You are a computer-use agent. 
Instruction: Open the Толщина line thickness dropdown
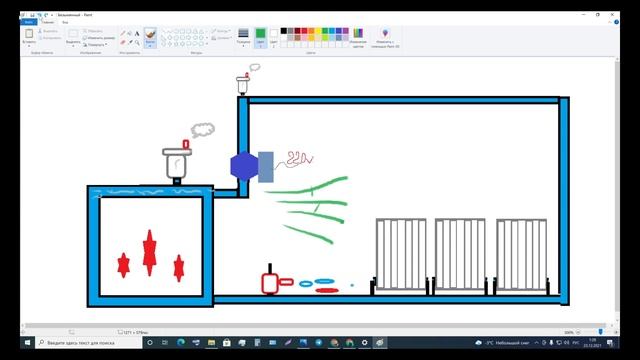tap(243, 38)
